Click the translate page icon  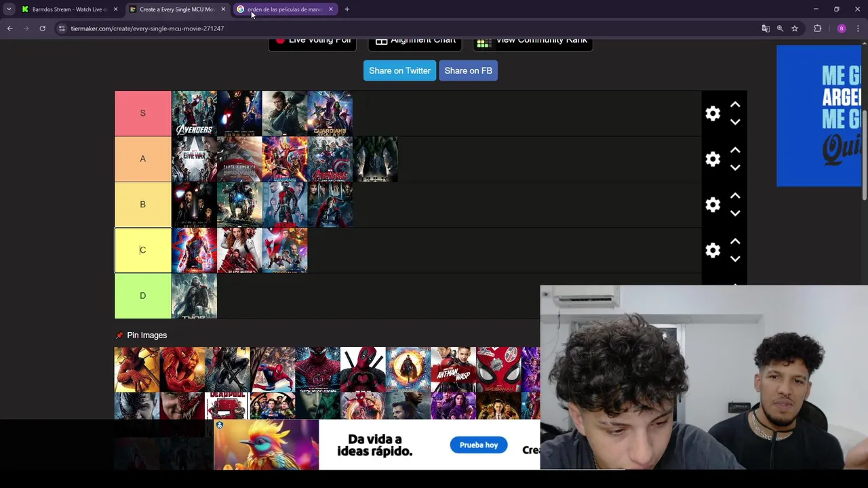pyautogui.click(x=766, y=28)
